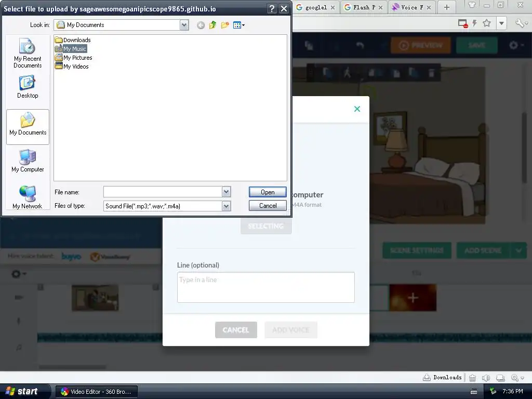532x399 pixels.
Task: Select the My Music folder
Action: 71,49
